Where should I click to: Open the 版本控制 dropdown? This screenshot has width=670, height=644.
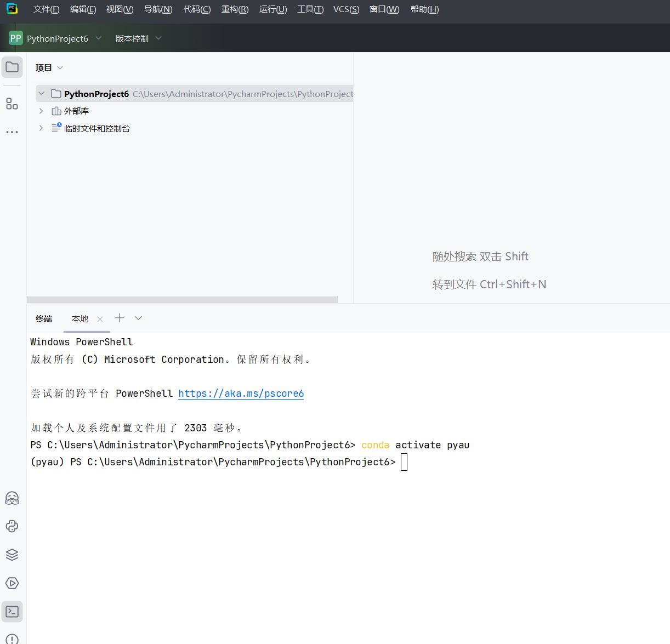[x=138, y=38]
